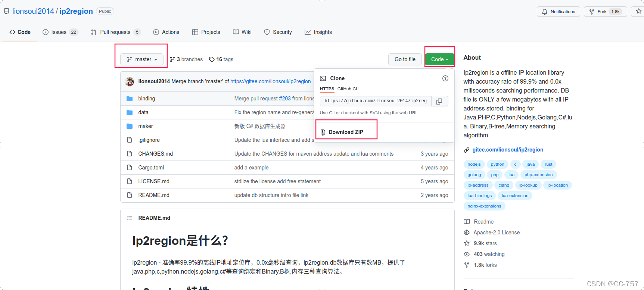Open the Security tab
The image size is (644, 290).
278,32
